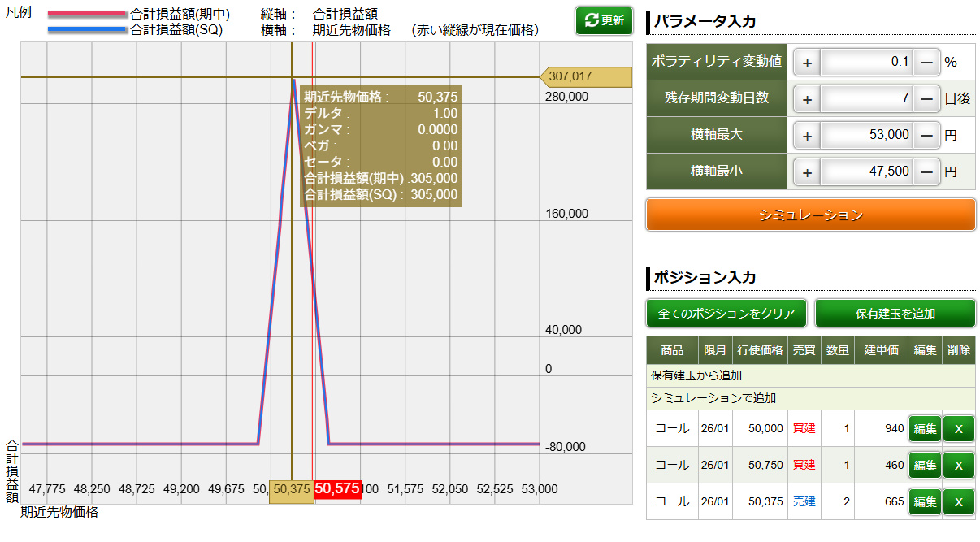Increase volatility change value with plus

(x=807, y=62)
